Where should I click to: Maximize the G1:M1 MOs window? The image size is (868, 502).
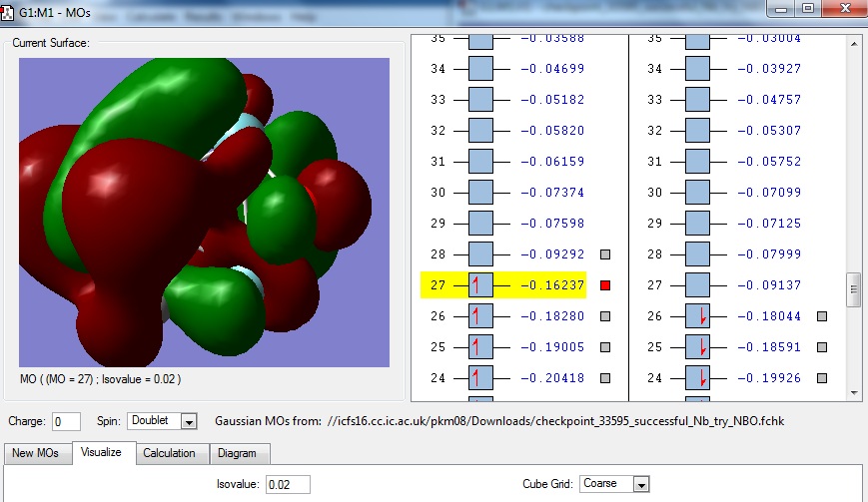[808, 8]
